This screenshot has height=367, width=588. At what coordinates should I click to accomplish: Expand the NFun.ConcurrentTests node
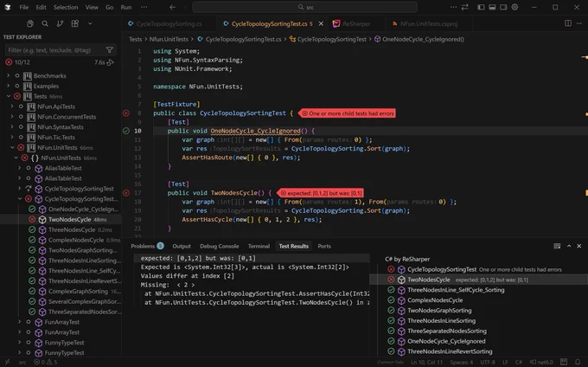[12, 117]
